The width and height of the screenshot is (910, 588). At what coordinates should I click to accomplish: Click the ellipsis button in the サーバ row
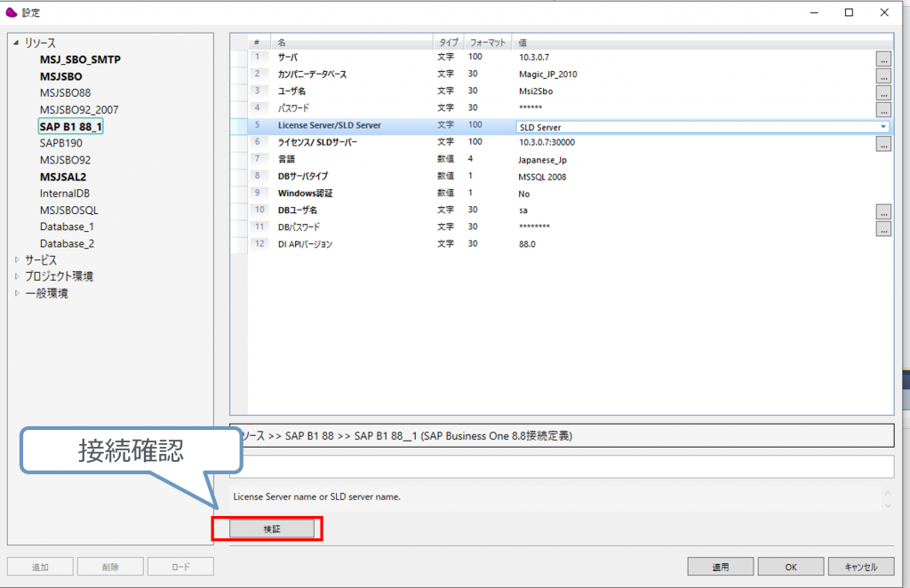click(x=882, y=58)
